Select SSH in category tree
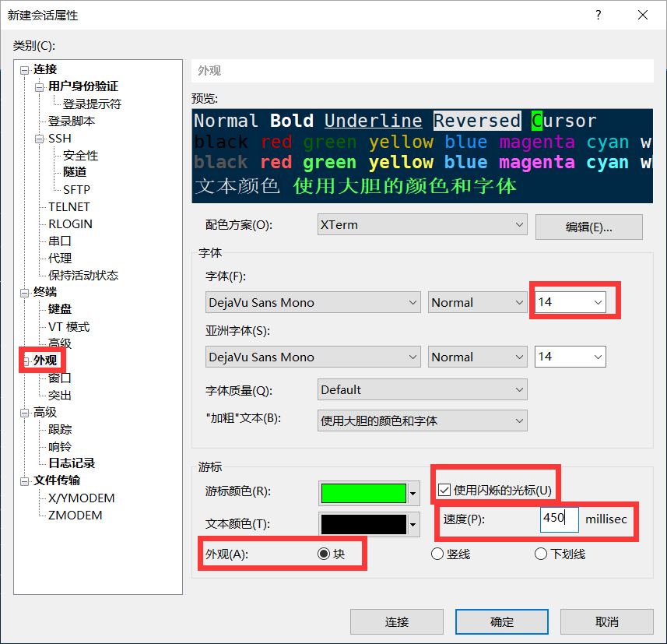The width and height of the screenshot is (667, 644). pos(60,139)
